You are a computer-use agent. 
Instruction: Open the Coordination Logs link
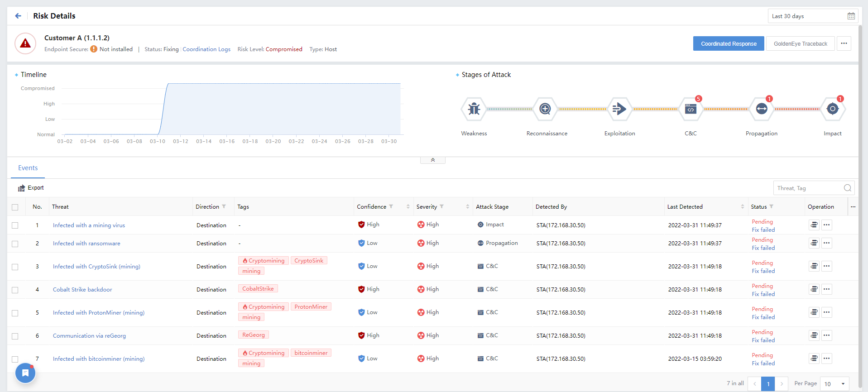(206, 49)
